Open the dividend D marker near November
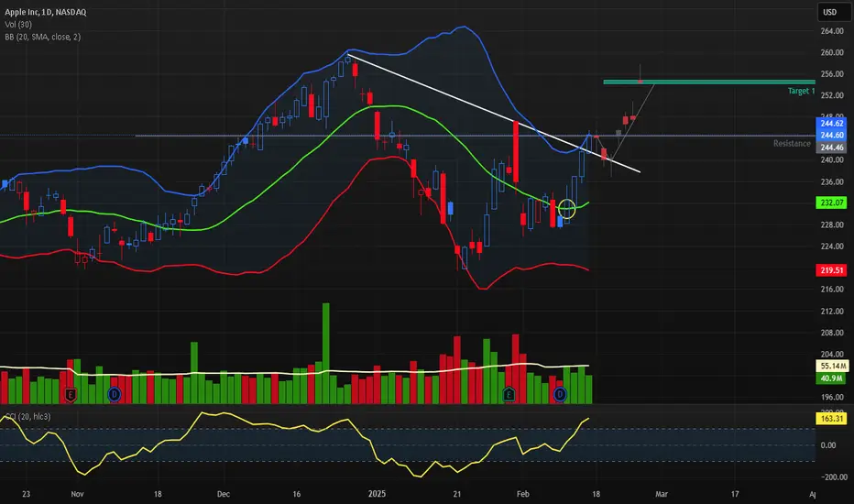The width and height of the screenshot is (854, 504). pyautogui.click(x=114, y=394)
